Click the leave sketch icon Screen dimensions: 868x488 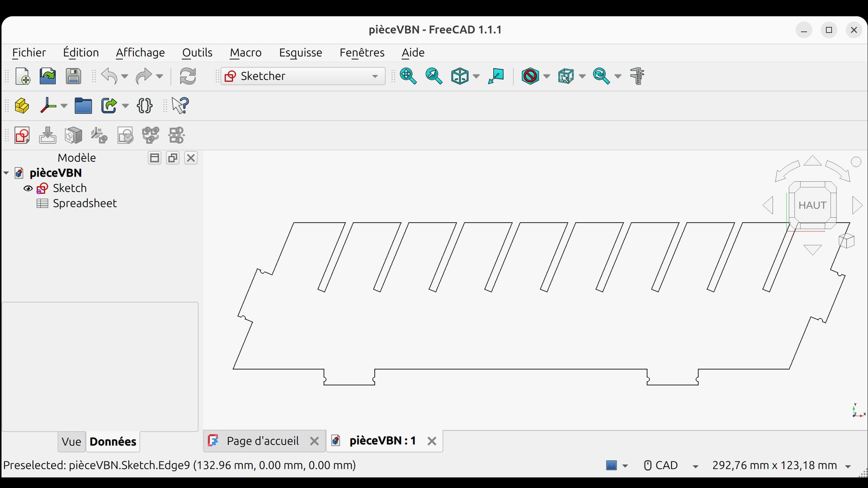tap(47, 135)
